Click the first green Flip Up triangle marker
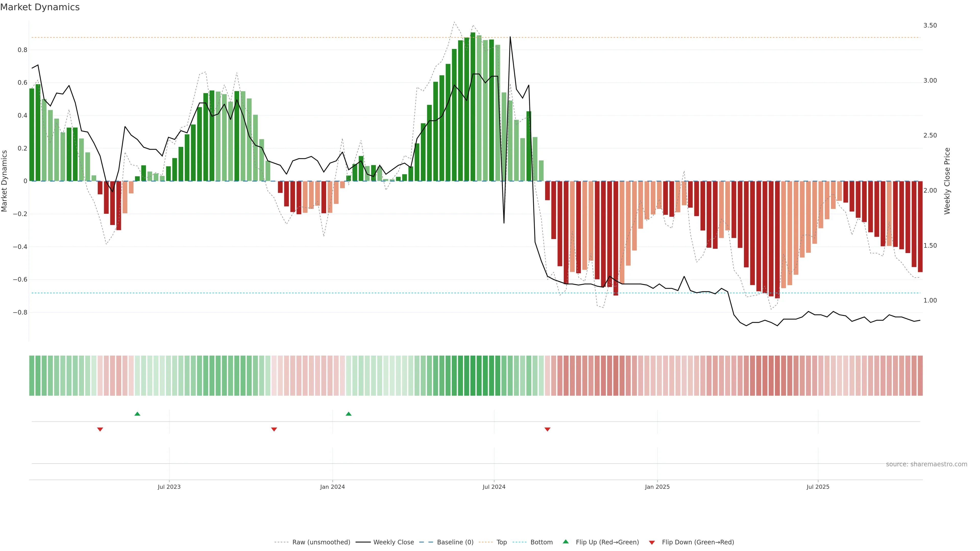This screenshot has width=980, height=551. pyautogui.click(x=137, y=414)
